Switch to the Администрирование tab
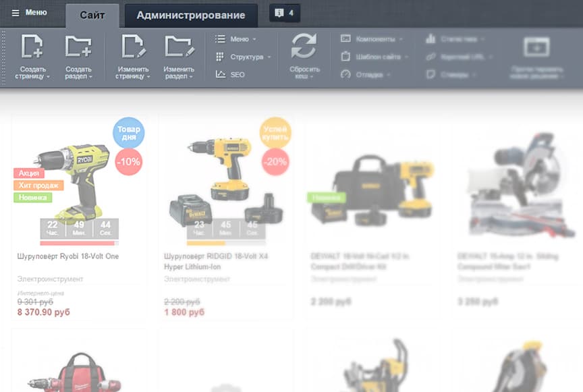The image size is (583, 392). 191,16
